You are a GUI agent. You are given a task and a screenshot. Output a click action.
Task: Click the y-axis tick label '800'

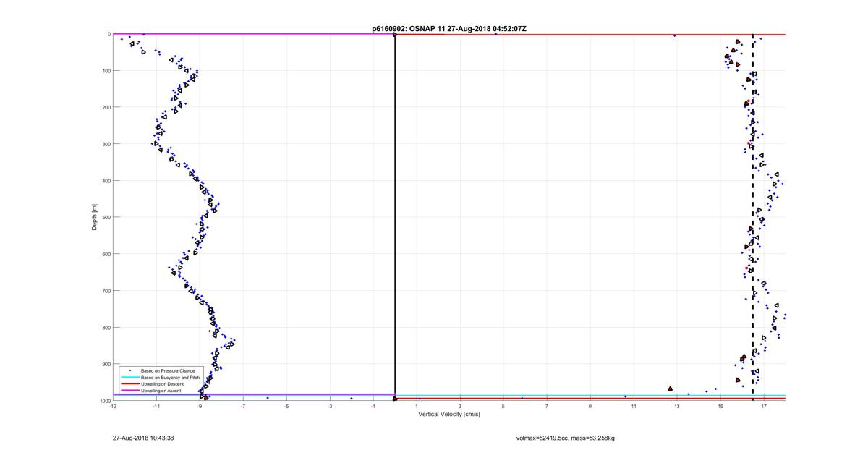pyautogui.click(x=105, y=327)
